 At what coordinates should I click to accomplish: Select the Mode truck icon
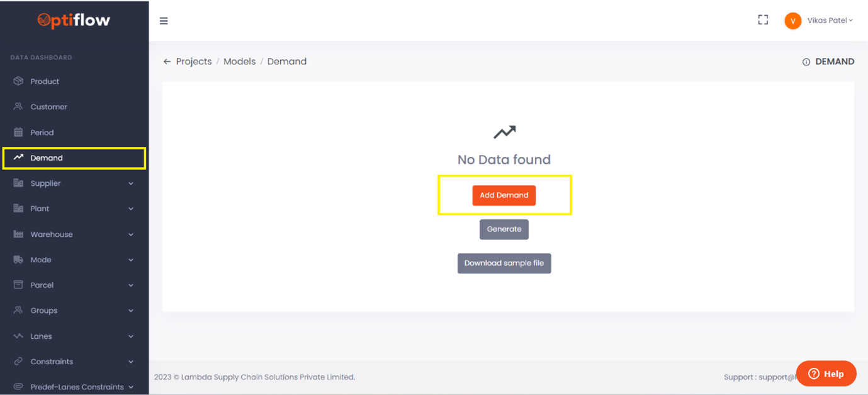pos(18,260)
